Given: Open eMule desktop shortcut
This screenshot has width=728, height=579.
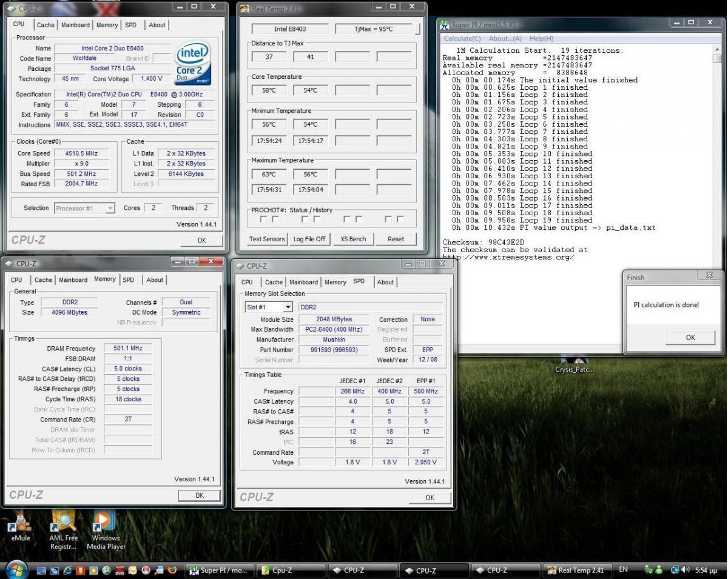Looking at the screenshot, I should [21, 524].
